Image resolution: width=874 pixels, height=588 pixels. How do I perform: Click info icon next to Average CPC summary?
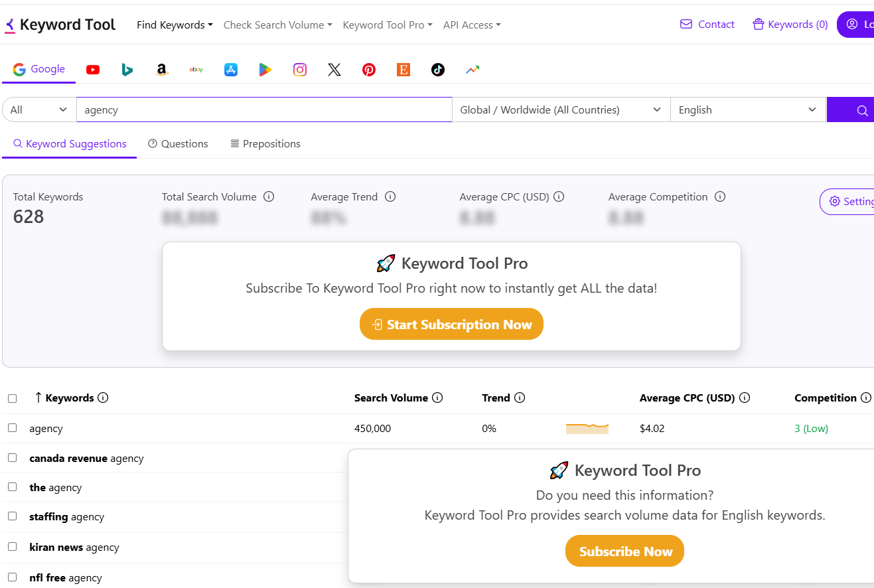(559, 197)
